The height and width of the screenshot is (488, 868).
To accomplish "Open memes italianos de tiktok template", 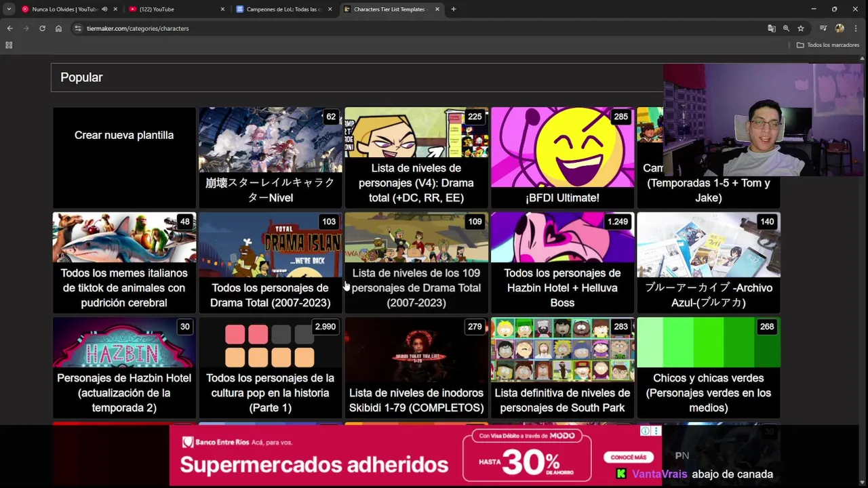I will (124, 262).
